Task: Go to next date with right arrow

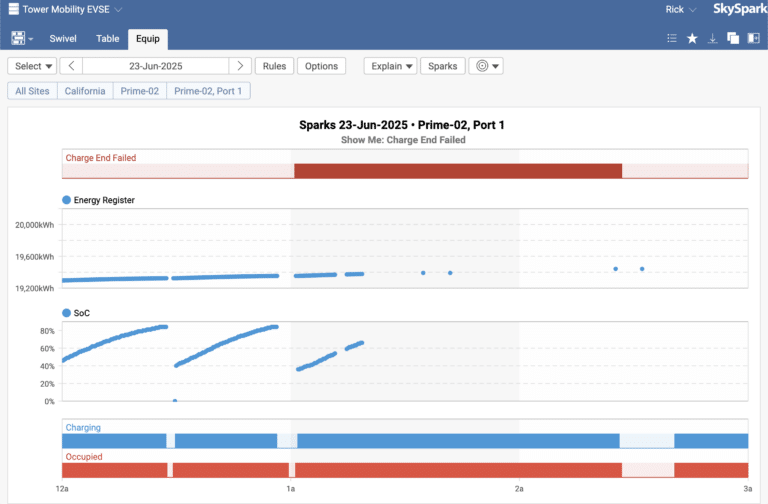Action: tap(239, 66)
